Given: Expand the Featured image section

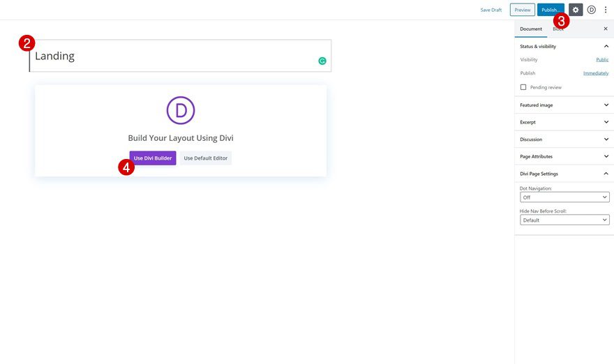Looking at the screenshot, I should pos(564,105).
